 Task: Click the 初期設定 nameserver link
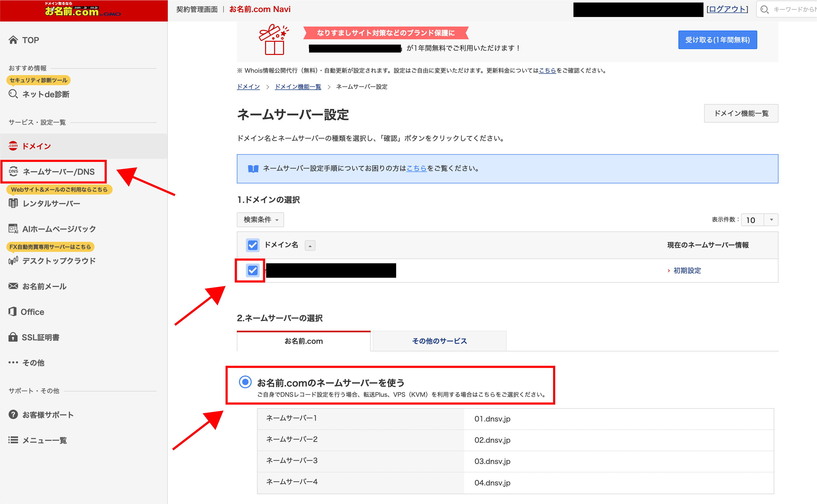pyautogui.click(x=687, y=270)
